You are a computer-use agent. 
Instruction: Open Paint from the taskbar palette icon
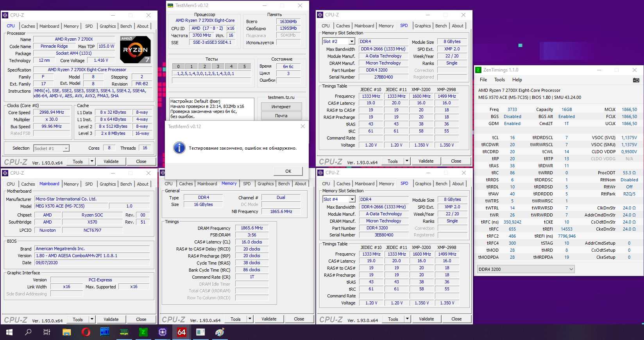click(220, 332)
